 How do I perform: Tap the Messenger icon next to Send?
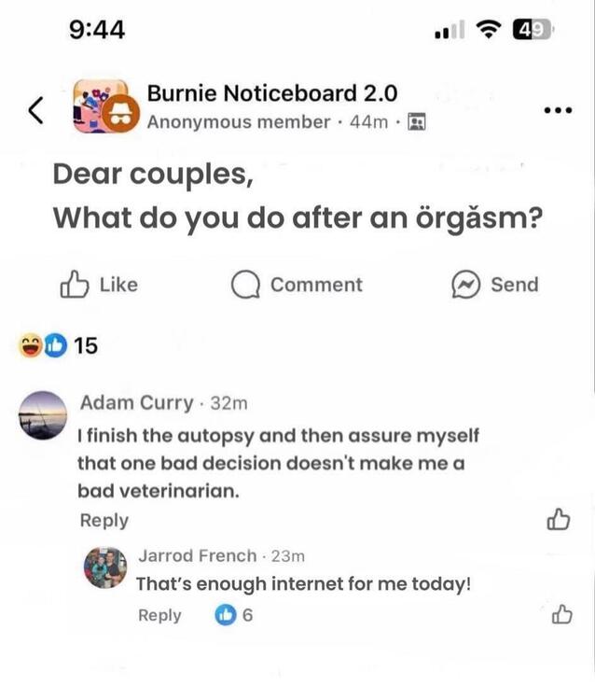[x=464, y=285]
